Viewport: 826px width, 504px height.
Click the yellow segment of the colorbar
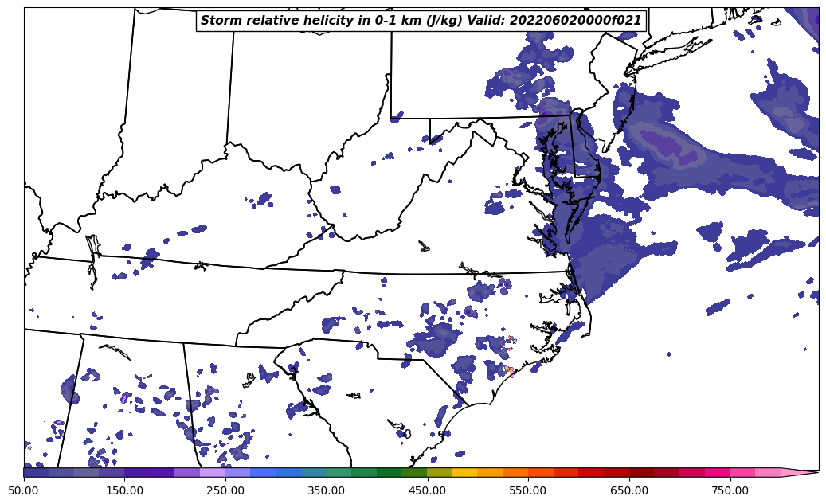coord(465,472)
